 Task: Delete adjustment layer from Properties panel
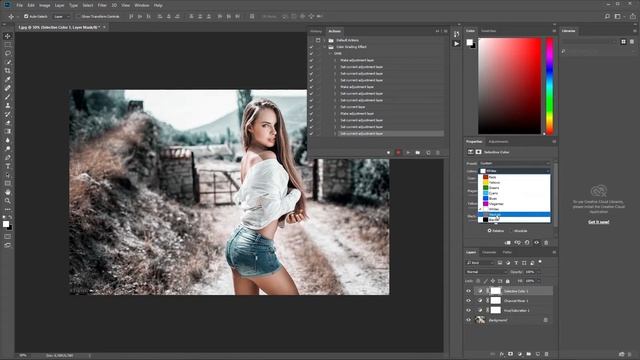click(x=546, y=242)
